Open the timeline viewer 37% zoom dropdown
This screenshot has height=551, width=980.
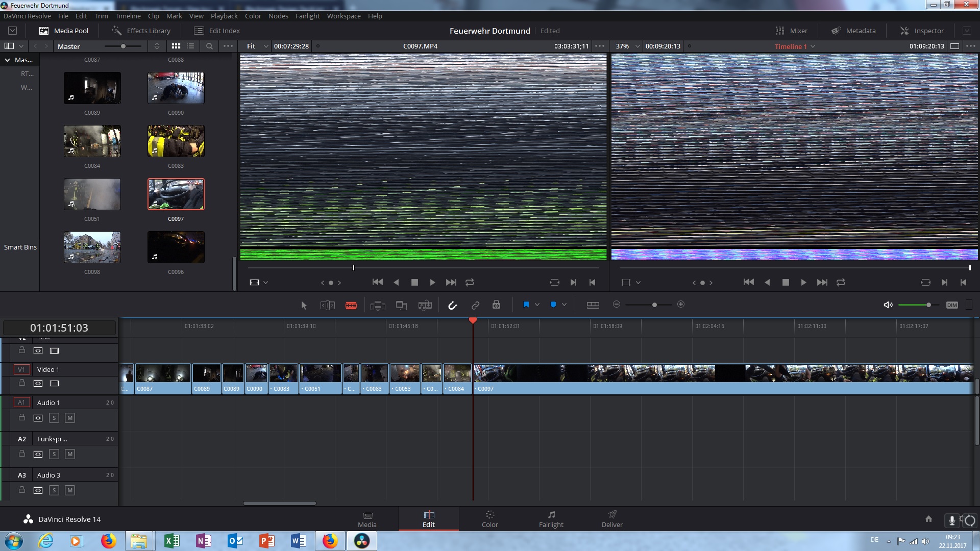[627, 46]
